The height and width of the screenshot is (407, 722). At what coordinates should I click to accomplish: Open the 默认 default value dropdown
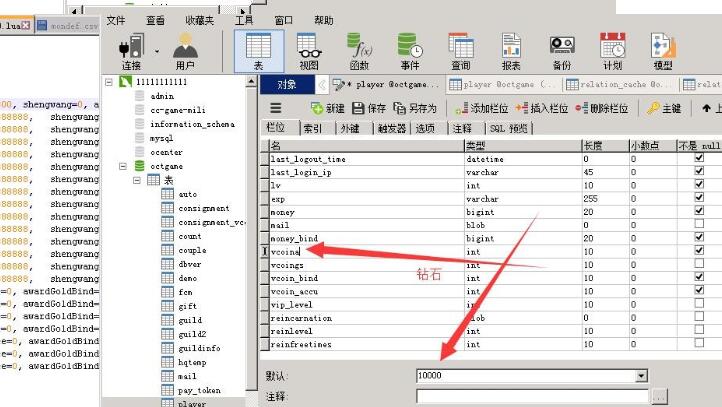point(641,376)
